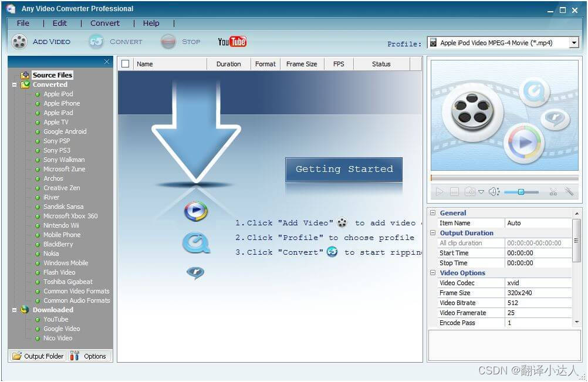This screenshot has height=382, width=588.
Task: Select Google Android in the tree
Action: (65, 131)
